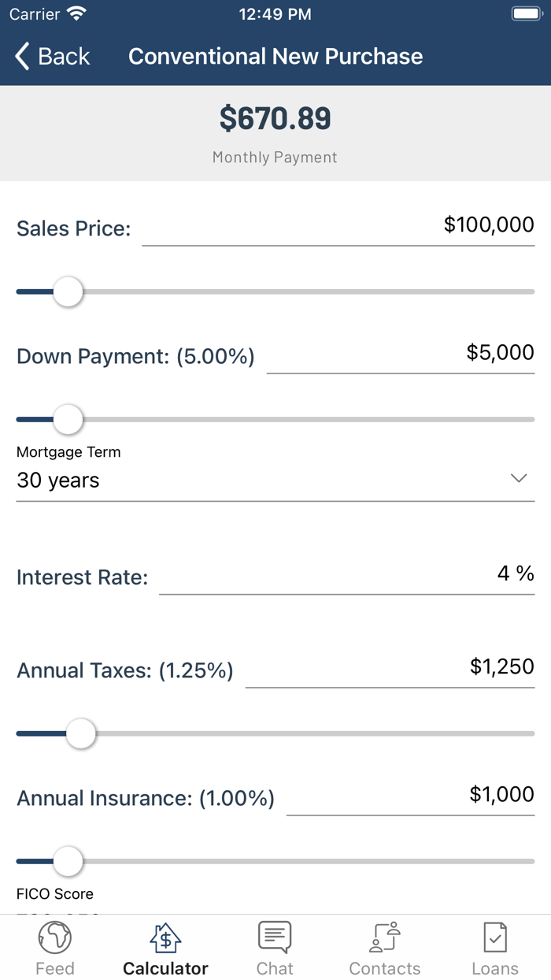The image size is (551, 980).
Task: Switch to the Loans tab
Action: point(494,947)
